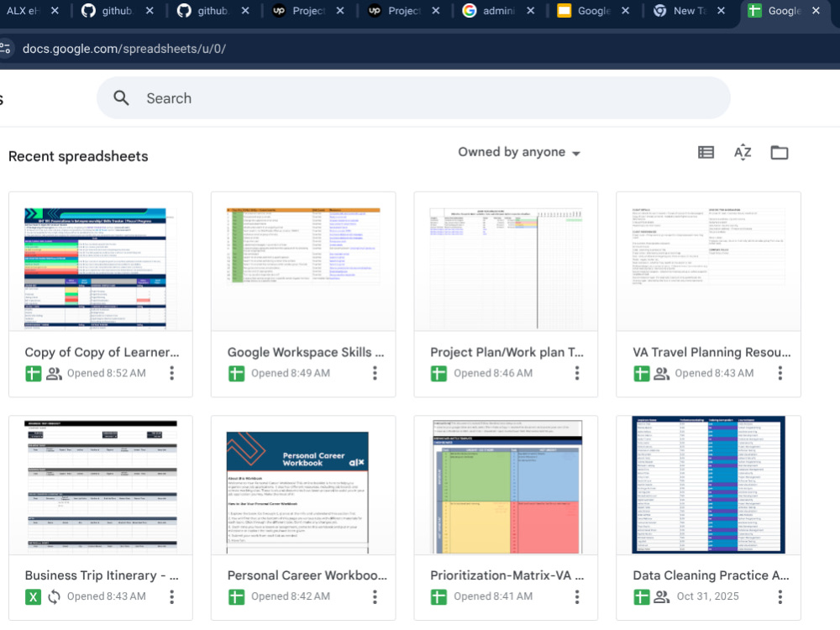
Task: Click Opened 8:41 AM text
Action: click(493, 596)
